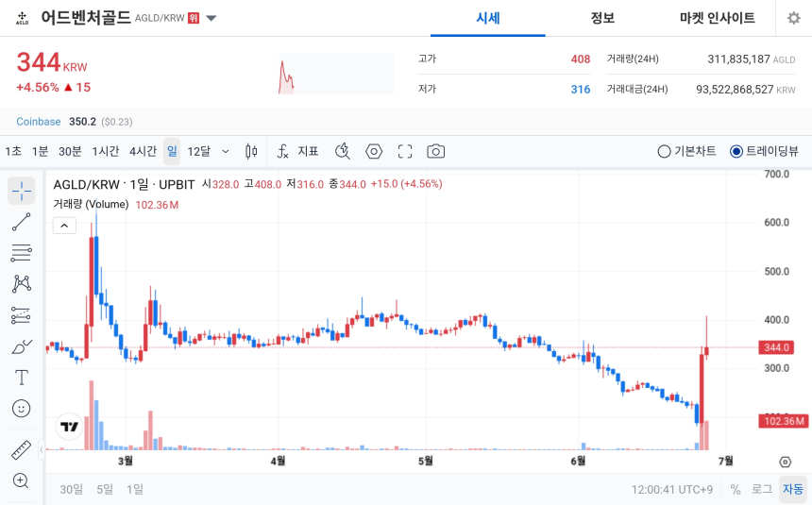
Task: Take a chart snapshot with camera icon
Action: [x=435, y=151]
